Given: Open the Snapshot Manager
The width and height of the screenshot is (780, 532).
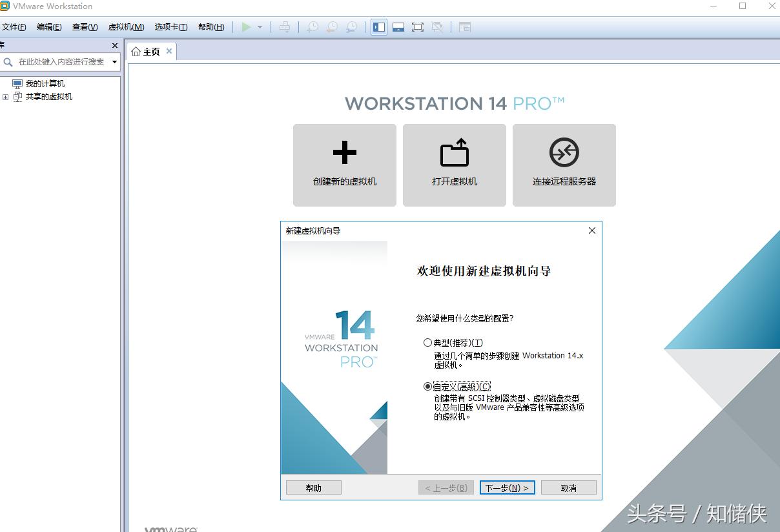Looking at the screenshot, I should [351, 27].
